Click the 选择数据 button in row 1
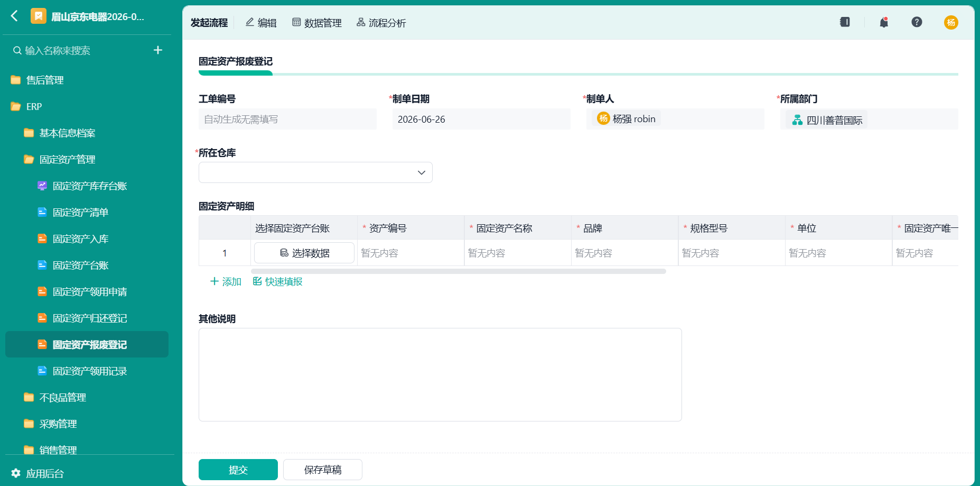The width and height of the screenshot is (980, 486). pyautogui.click(x=304, y=253)
